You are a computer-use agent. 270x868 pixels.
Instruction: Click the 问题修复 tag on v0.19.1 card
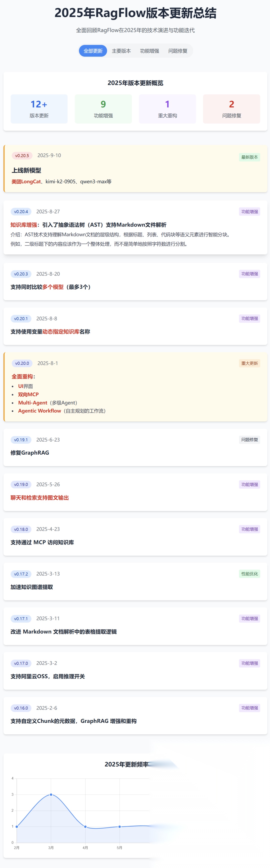click(249, 440)
